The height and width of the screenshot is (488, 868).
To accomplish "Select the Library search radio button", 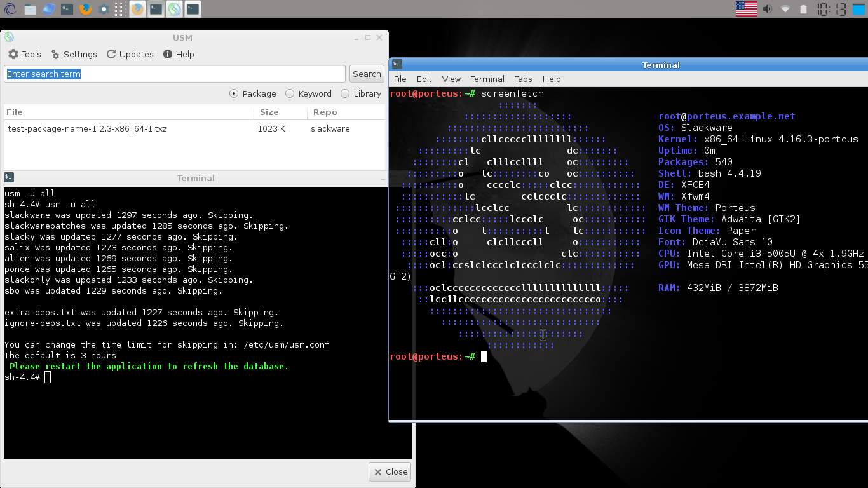I will [x=344, y=93].
